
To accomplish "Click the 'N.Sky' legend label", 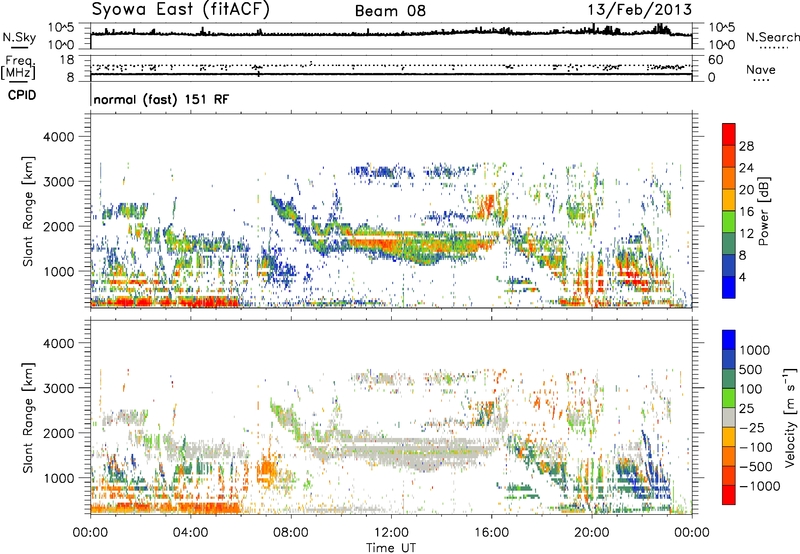I will (x=19, y=37).
